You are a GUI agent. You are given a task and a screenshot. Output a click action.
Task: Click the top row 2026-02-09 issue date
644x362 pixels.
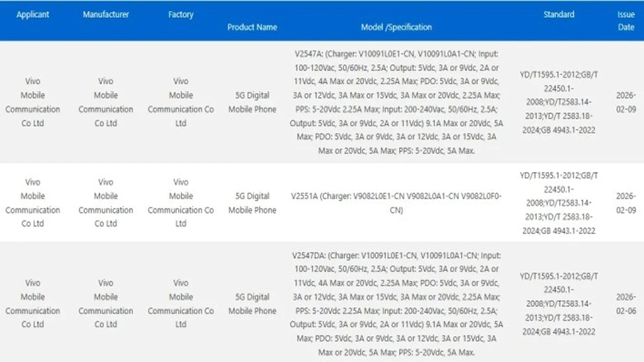(626, 102)
